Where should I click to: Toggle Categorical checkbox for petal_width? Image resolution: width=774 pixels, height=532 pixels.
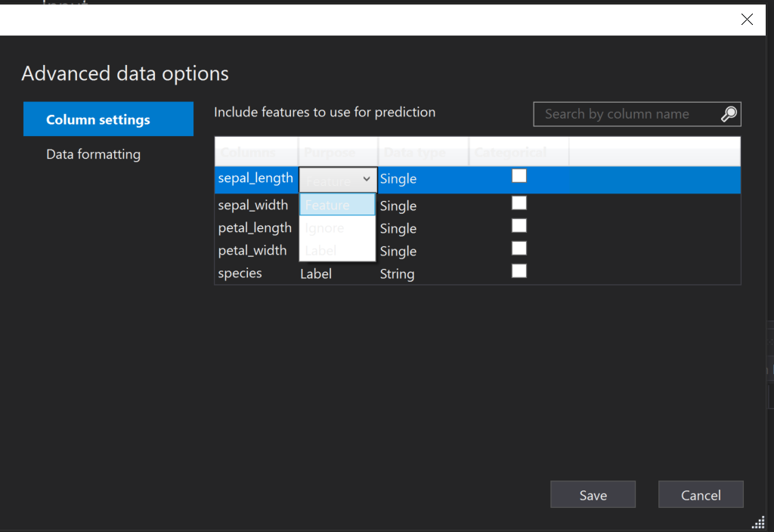519,248
